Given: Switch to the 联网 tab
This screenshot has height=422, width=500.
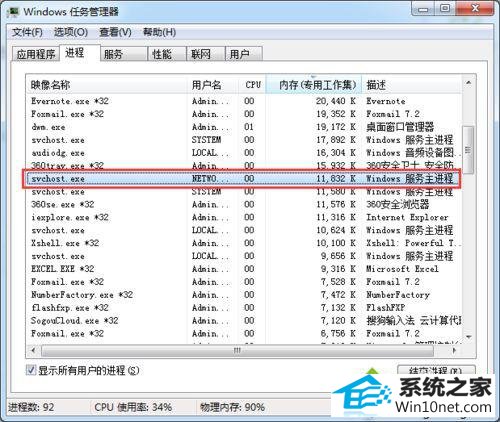Looking at the screenshot, I should (205, 54).
